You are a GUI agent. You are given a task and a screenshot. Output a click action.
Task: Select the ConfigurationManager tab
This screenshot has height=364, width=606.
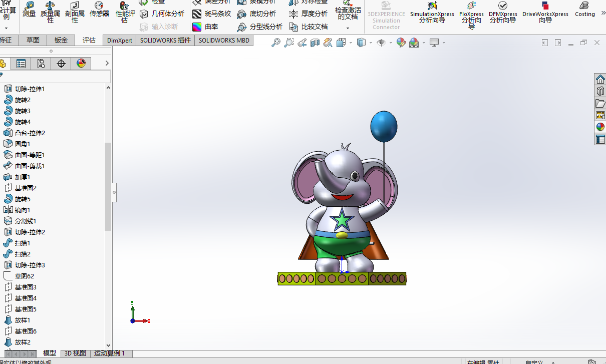click(x=41, y=63)
